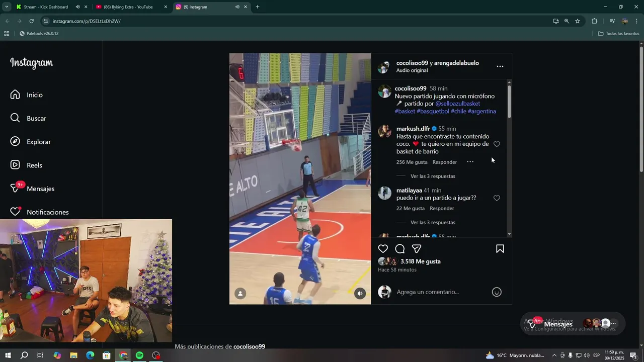This screenshot has width=644, height=362.
Task: Mute the Kick Dashboard tab audio
Action: click(x=77, y=7)
